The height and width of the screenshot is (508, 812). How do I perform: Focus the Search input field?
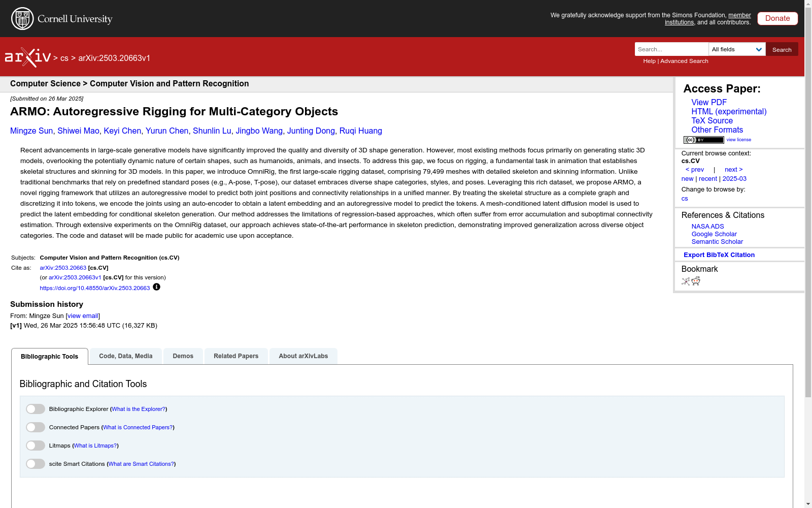point(671,49)
